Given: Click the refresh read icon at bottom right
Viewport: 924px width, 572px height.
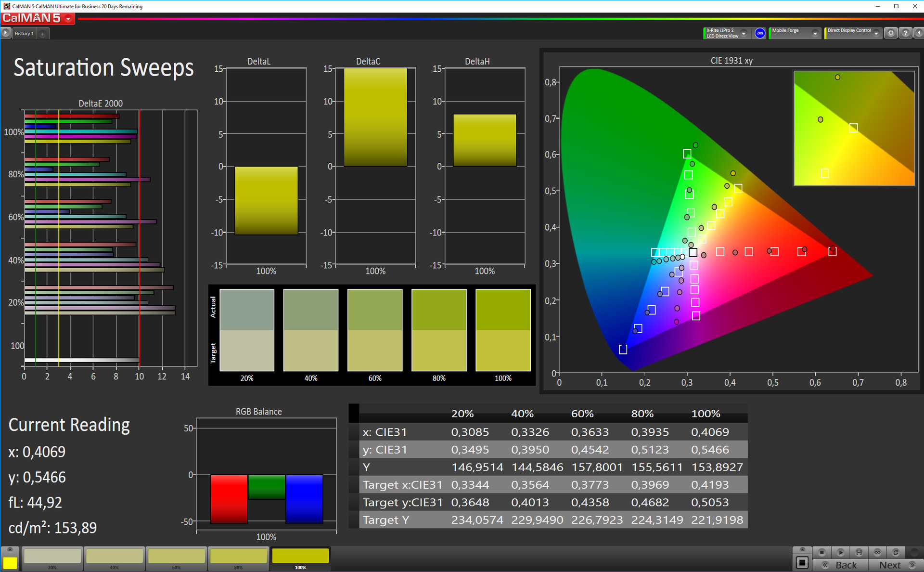Looking at the screenshot, I should pyautogui.click(x=896, y=552).
